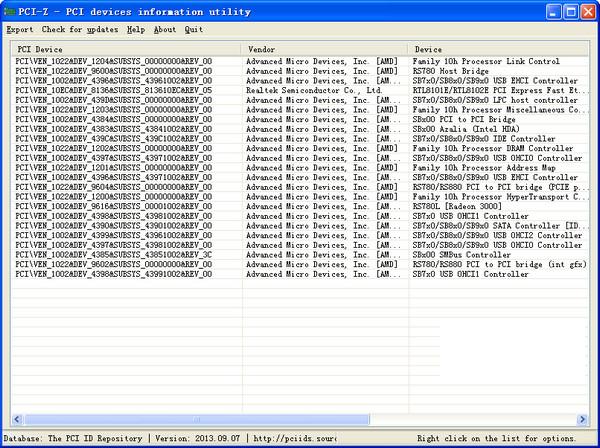Open the Export menu
The width and height of the screenshot is (600, 448).
[x=20, y=30]
